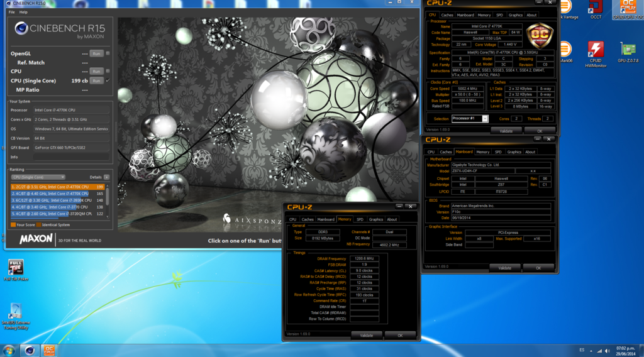Open Graphics tab in CPU-Z Mainboard window
Screen dimensions: 644x357
point(514,152)
